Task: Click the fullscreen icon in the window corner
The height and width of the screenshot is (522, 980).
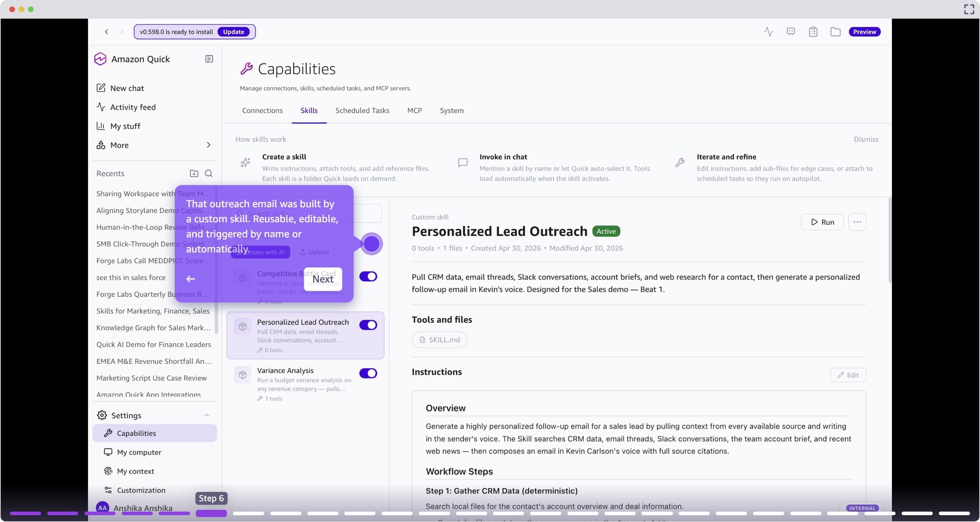Action: click(969, 9)
